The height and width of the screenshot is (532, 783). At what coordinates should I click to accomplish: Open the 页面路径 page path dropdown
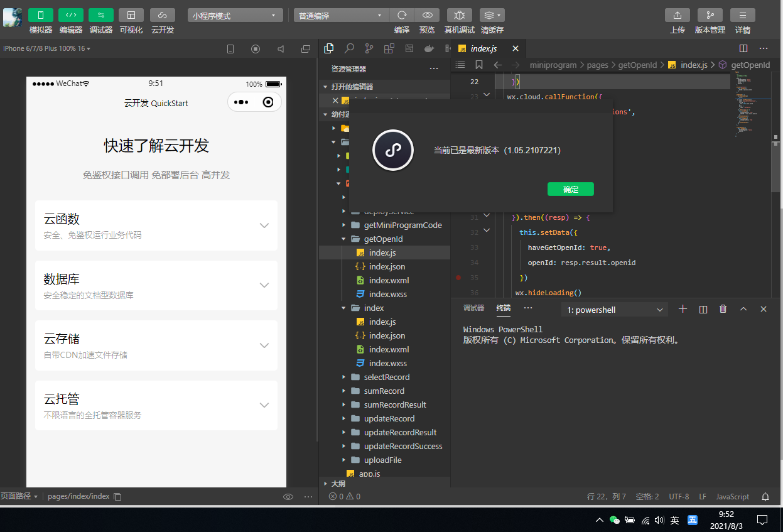(19, 496)
